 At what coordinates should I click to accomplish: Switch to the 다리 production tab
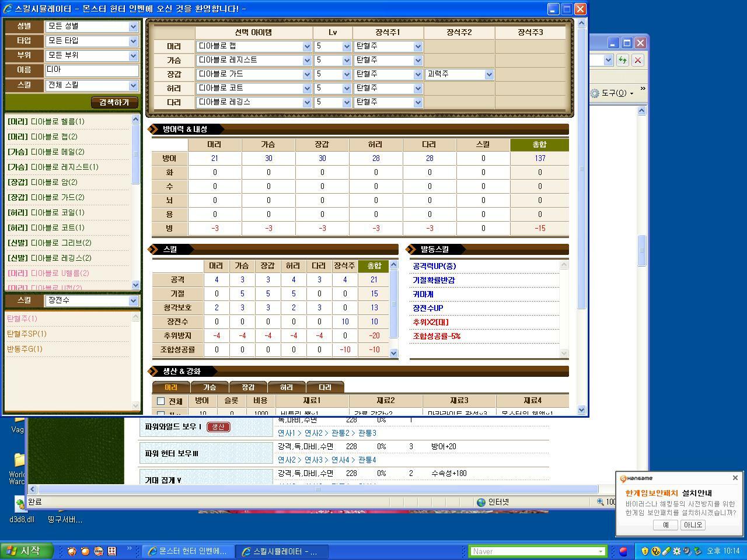pyautogui.click(x=324, y=387)
